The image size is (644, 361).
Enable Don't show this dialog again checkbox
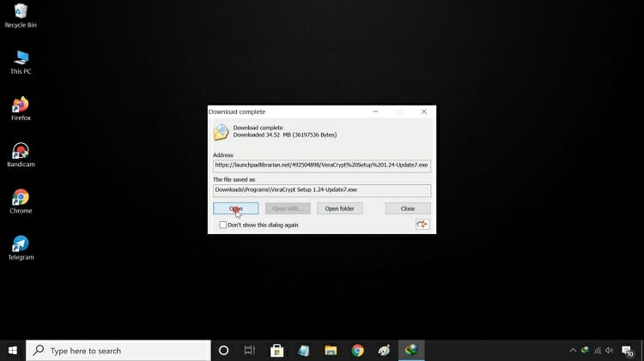[223, 225]
